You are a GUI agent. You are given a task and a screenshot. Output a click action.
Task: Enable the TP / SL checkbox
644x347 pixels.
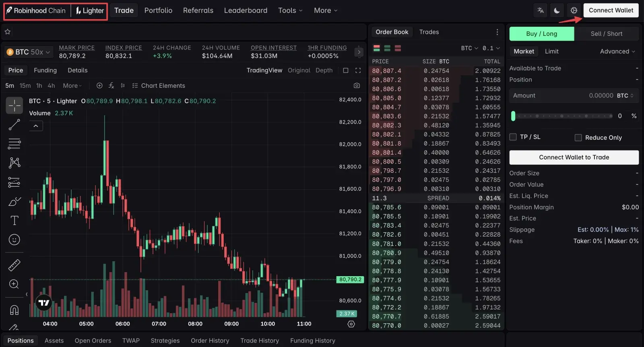513,137
